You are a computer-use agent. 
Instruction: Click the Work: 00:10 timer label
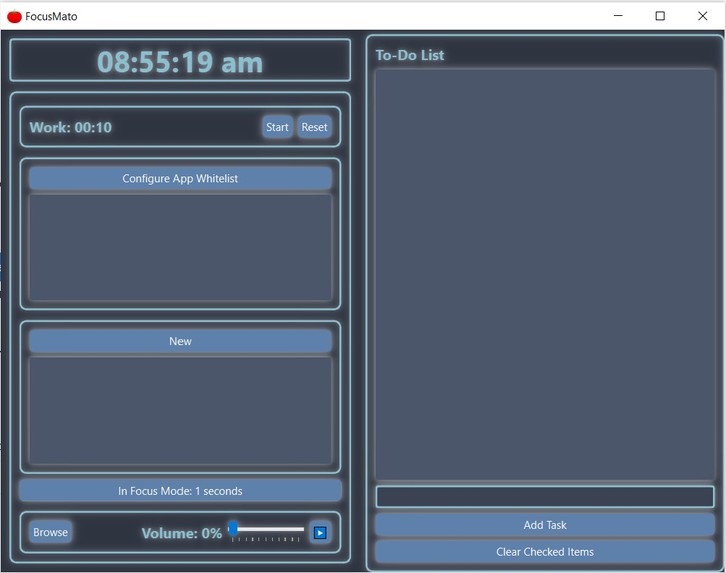[x=70, y=127]
